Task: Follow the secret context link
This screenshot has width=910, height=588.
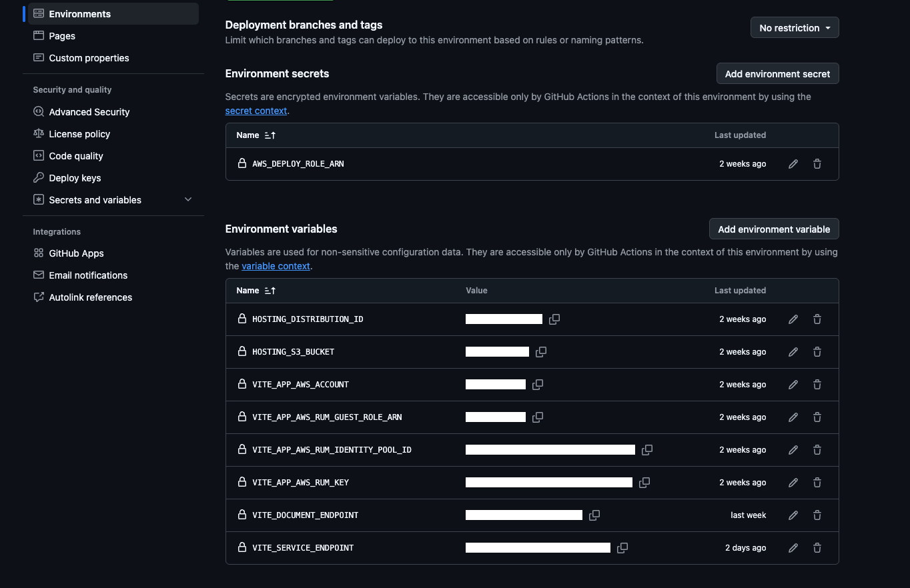Action: (256, 111)
